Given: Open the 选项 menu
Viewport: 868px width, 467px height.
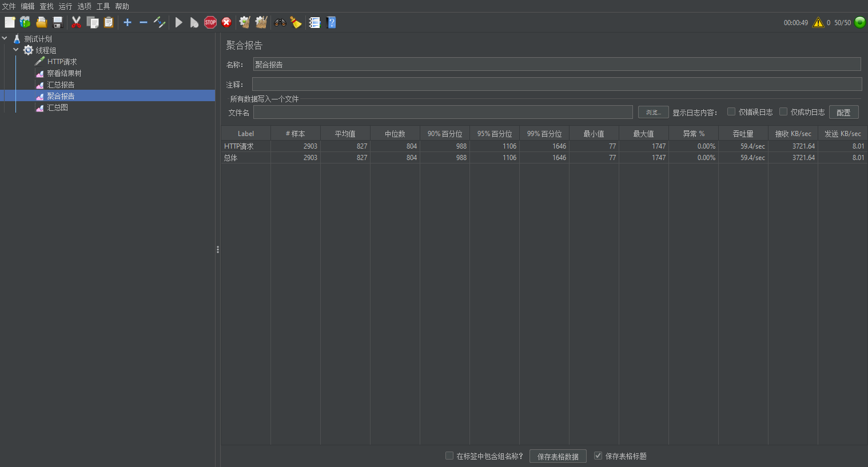Looking at the screenshot, I should (85, 6).
